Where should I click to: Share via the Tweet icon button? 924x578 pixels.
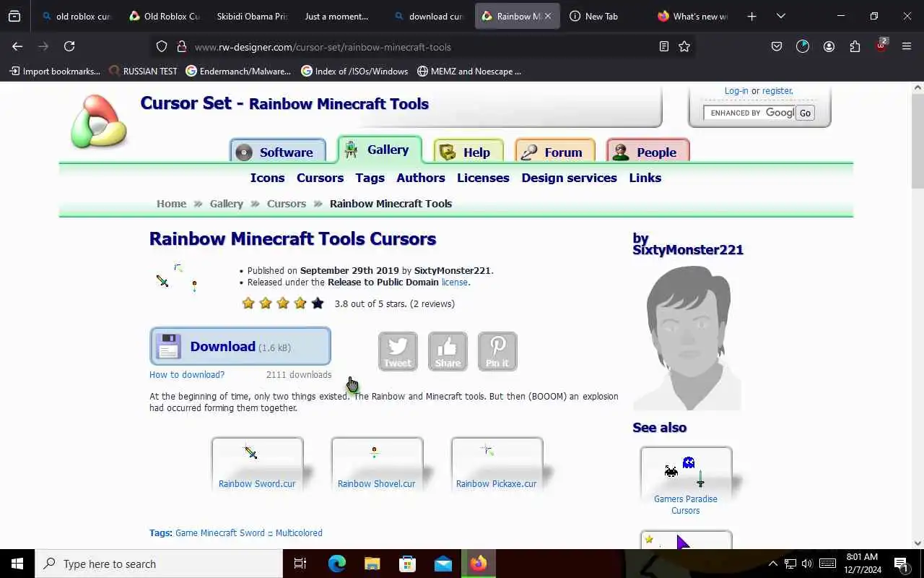(x=398, y=351)
